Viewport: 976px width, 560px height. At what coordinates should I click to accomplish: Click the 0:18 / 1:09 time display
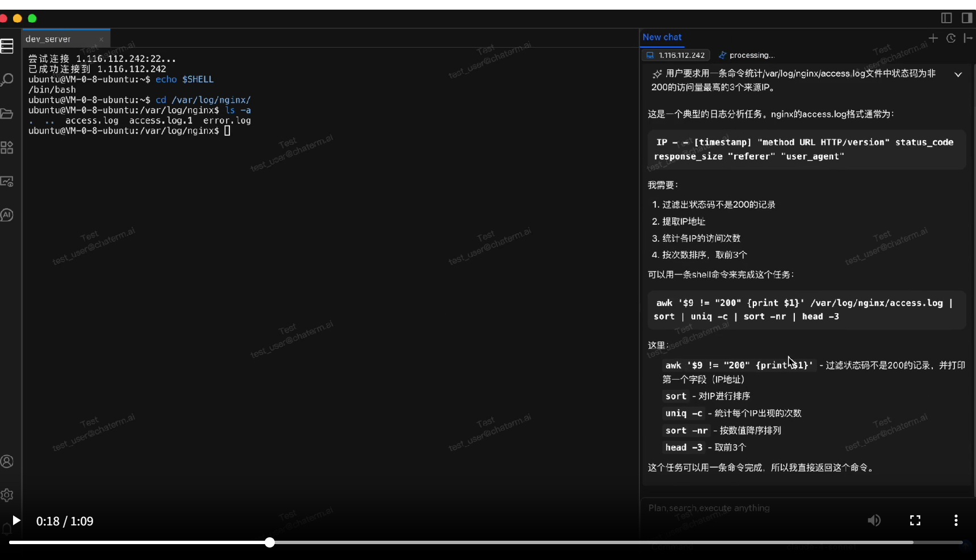tap(65, 521)
